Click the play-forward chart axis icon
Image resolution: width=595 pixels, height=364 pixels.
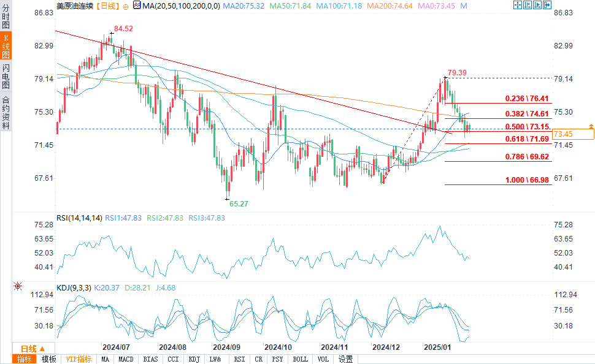click(537, 5)
